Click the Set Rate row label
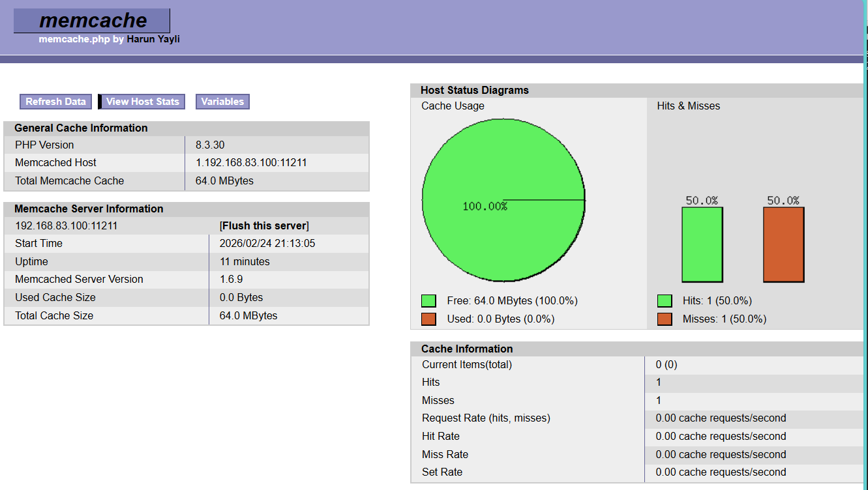 click(x=442, y=472)
